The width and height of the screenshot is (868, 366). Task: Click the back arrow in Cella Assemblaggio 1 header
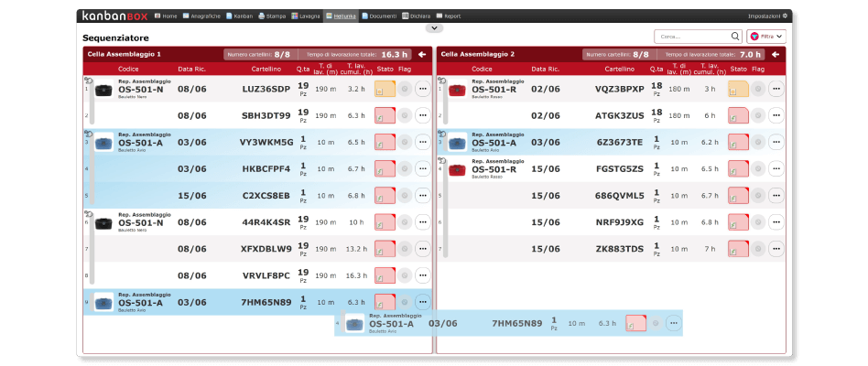422,54
